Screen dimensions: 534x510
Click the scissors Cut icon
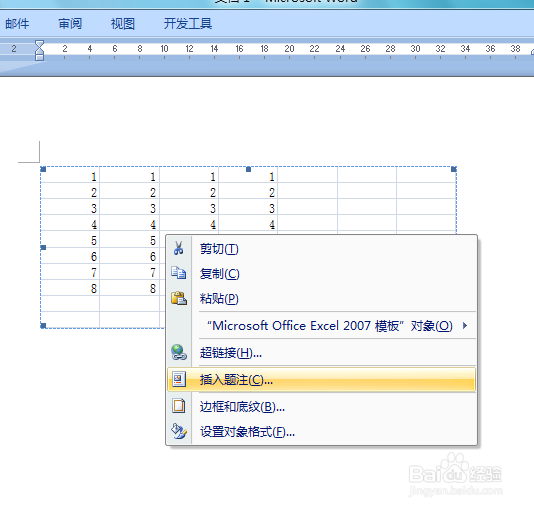tap(178, 248)
